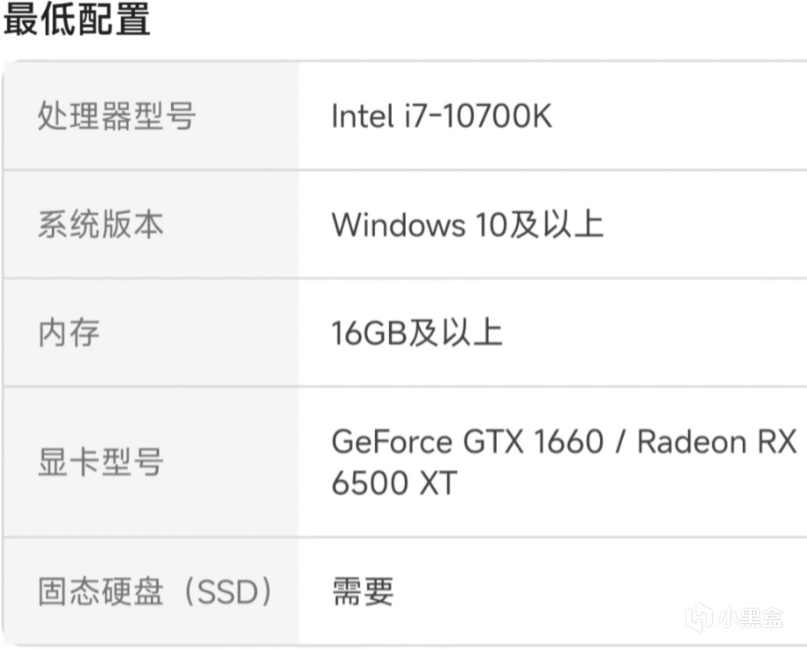Click the 16GB memory value

(x=368, y=332)
